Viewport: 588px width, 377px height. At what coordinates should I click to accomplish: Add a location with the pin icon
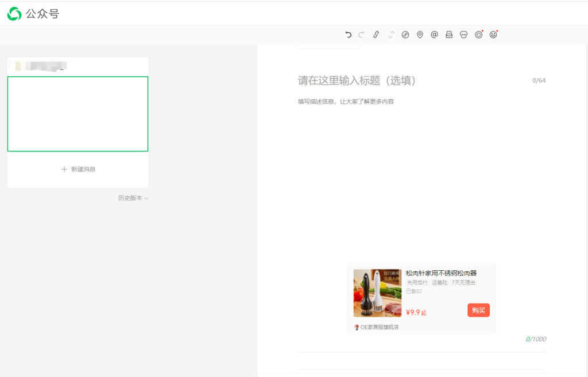tap(420, 34)
